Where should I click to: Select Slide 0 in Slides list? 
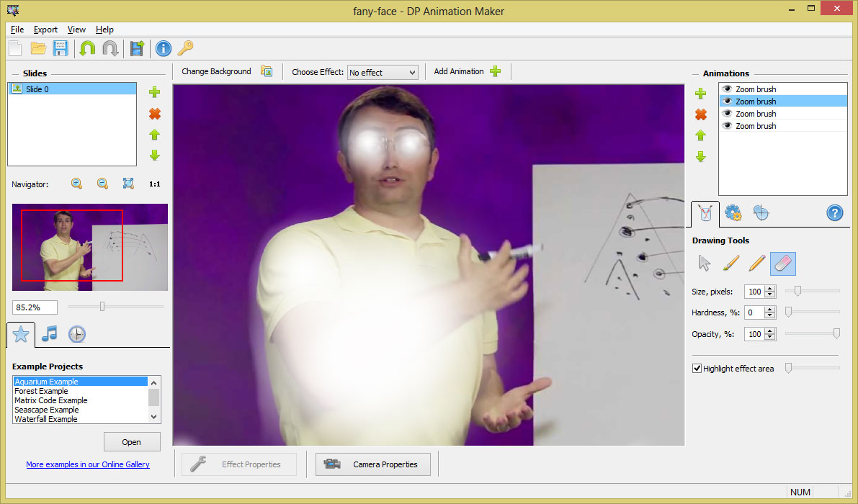72,89
